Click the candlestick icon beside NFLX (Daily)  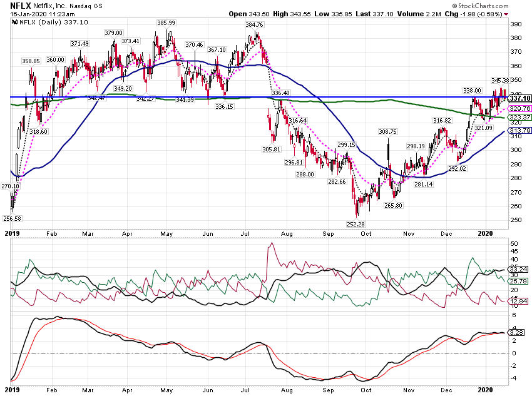[x=14, y=23]
